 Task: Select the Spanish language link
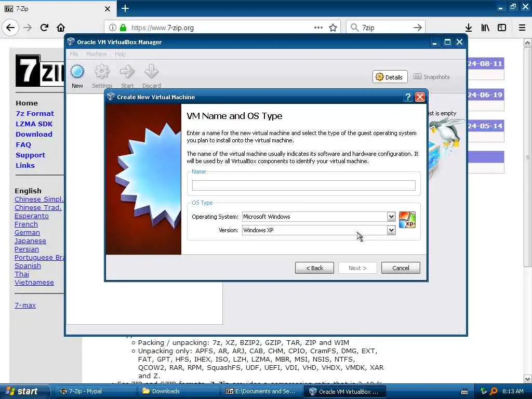click(x=28, y=265)
